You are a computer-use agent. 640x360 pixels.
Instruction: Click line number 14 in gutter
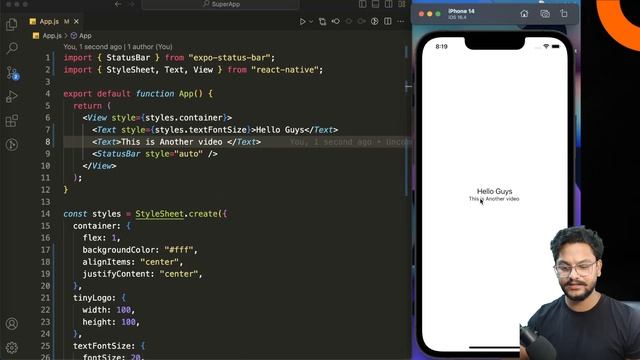(x=45, y=214)
